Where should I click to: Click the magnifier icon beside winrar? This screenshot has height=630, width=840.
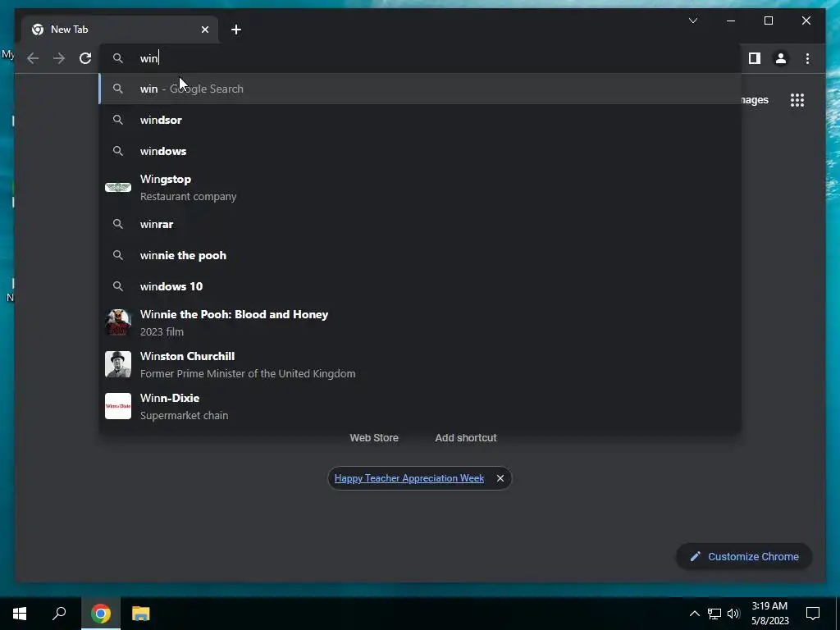tap(118, 224)
